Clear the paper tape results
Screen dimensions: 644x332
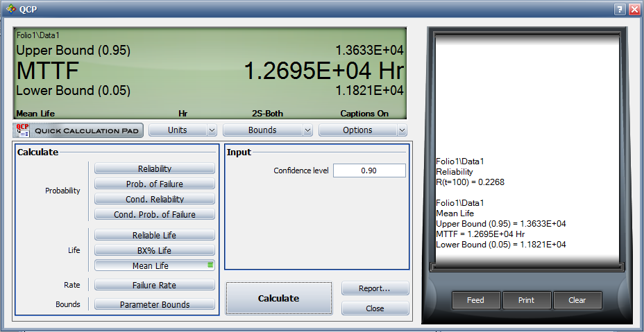(577, 300)
